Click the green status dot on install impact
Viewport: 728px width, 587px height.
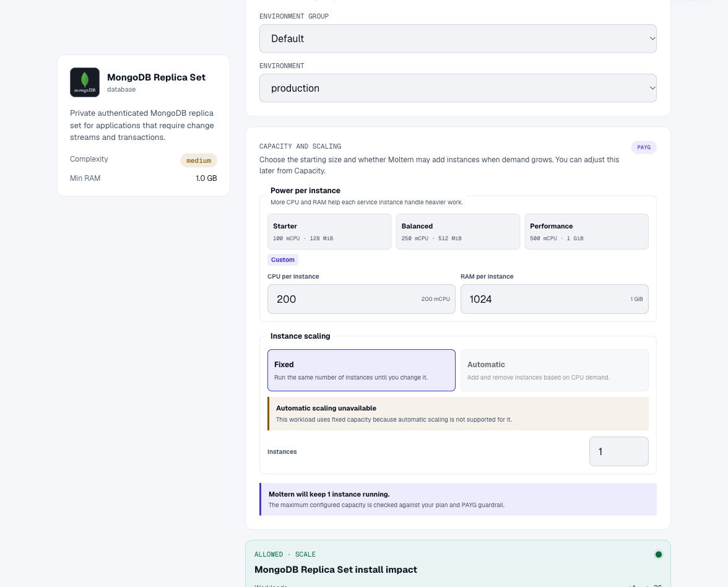[658, 554]
